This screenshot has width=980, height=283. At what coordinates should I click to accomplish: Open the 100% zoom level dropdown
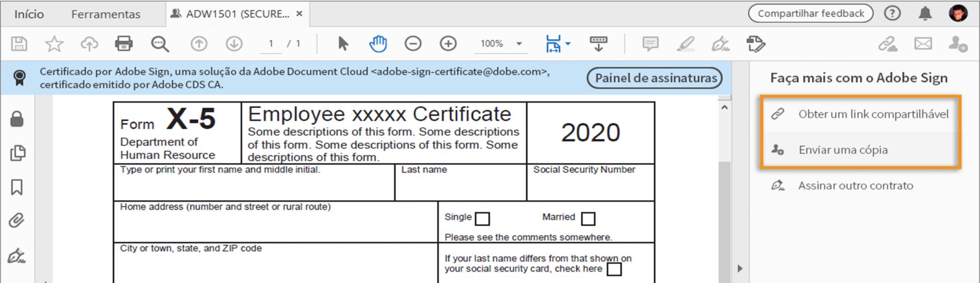519,44
